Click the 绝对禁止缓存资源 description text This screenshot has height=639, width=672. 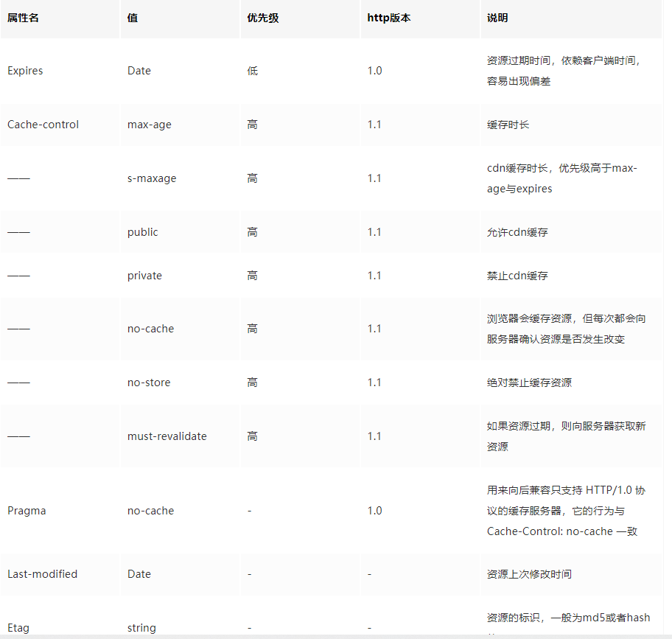(x=529, y=383)
